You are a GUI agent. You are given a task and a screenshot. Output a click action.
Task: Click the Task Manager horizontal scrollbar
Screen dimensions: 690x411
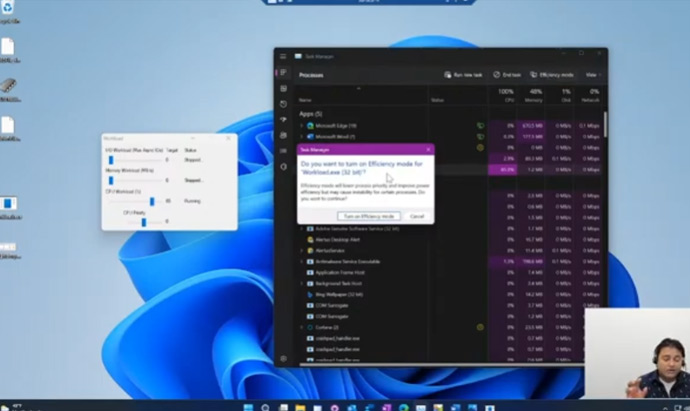coord(441,364)
